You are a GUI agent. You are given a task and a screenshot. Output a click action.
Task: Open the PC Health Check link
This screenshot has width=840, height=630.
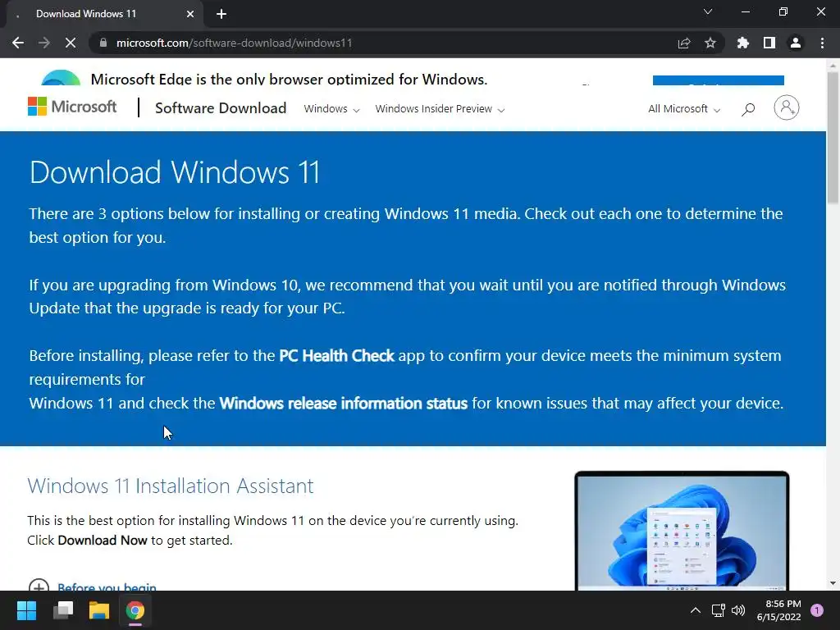pyautogui.click(x=336, y=356)
